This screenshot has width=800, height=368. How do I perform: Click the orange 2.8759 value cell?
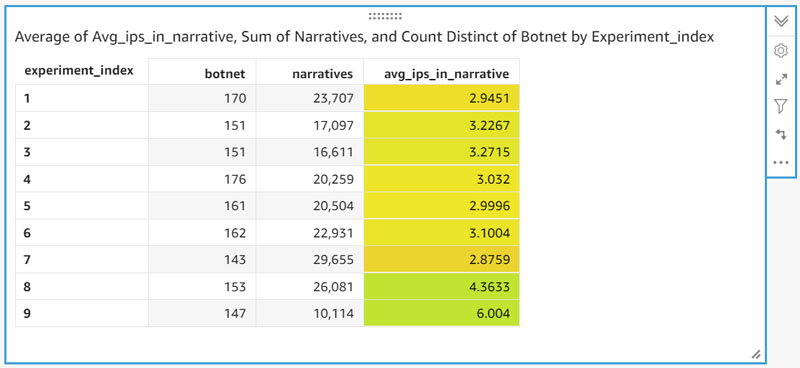click(x=442, y=260)
